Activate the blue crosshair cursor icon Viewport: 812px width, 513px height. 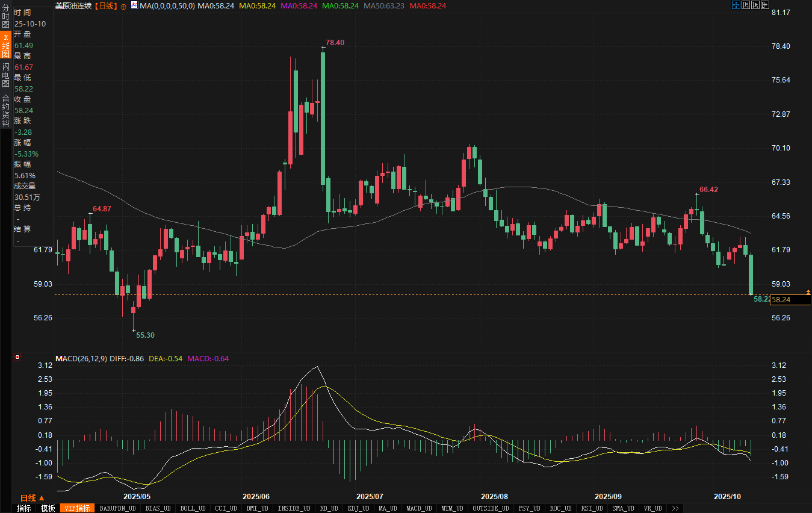click(x=736, y=5)
